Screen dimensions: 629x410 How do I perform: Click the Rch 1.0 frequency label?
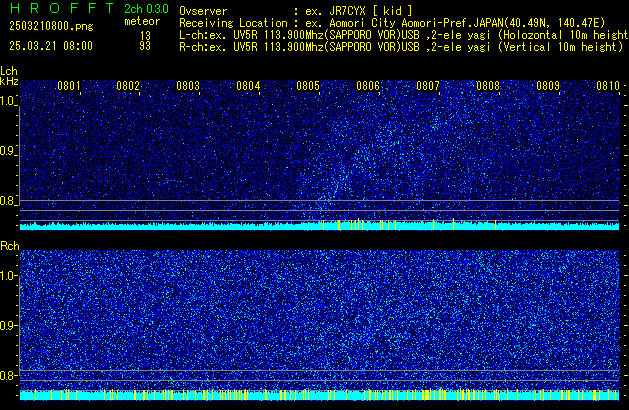(x=8, y=276)
